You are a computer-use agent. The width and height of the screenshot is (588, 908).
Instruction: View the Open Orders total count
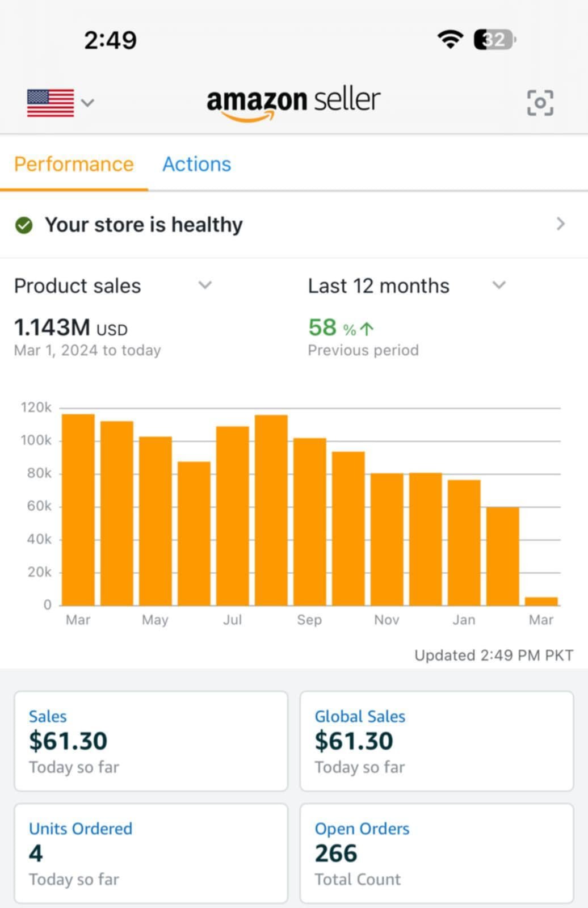(437, 854)
